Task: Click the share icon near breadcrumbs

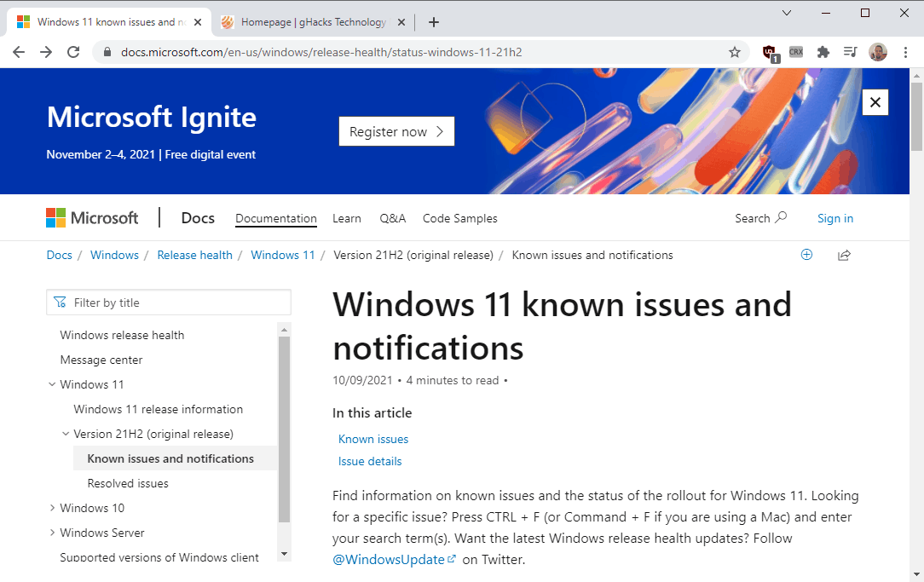Action: click(x=844, y=255)
